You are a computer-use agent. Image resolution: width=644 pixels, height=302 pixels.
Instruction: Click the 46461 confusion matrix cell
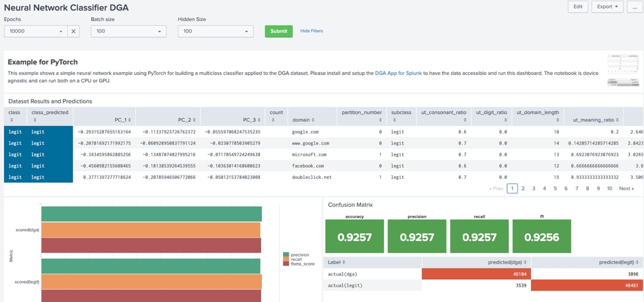pos(587,285)
